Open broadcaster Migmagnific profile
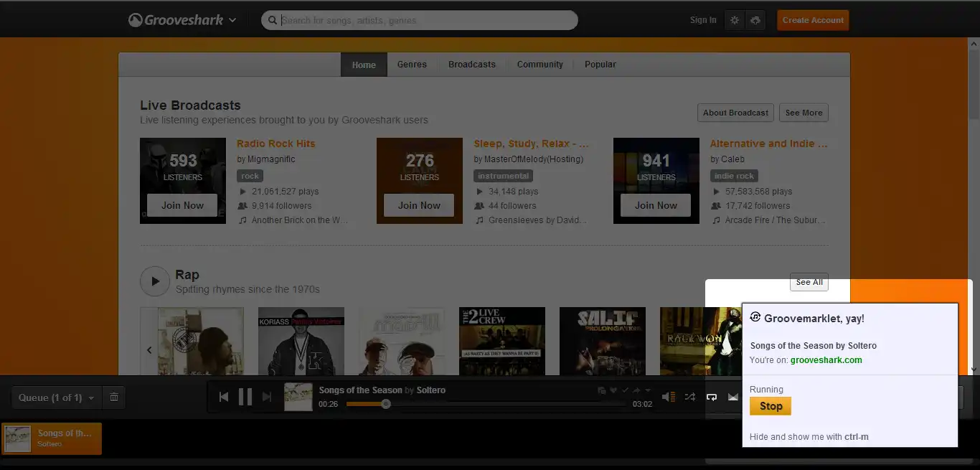This screenshot has width=980, height=470. [x=270, y=159]
